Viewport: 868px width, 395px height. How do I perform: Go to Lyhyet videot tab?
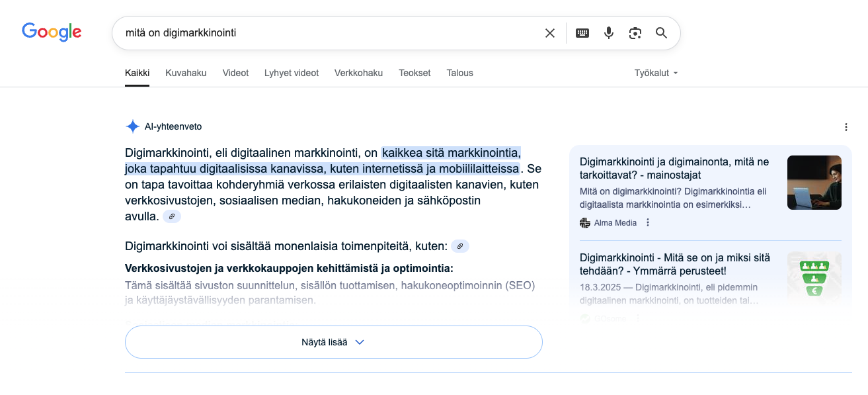[x=292, y=73]
